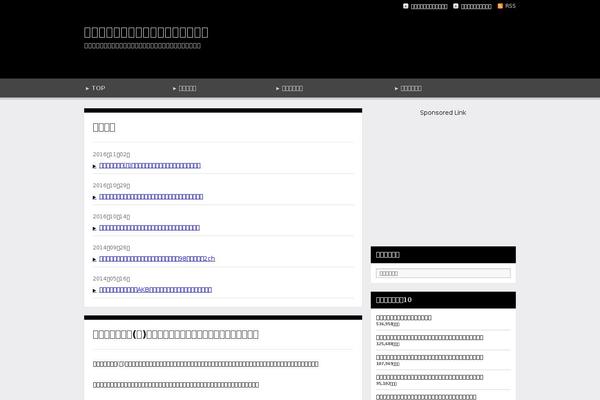This screenshot has width=600, height=400.
Task: Click the arrow bullet under date 2016-10-14
Action: tap(95, 228)
